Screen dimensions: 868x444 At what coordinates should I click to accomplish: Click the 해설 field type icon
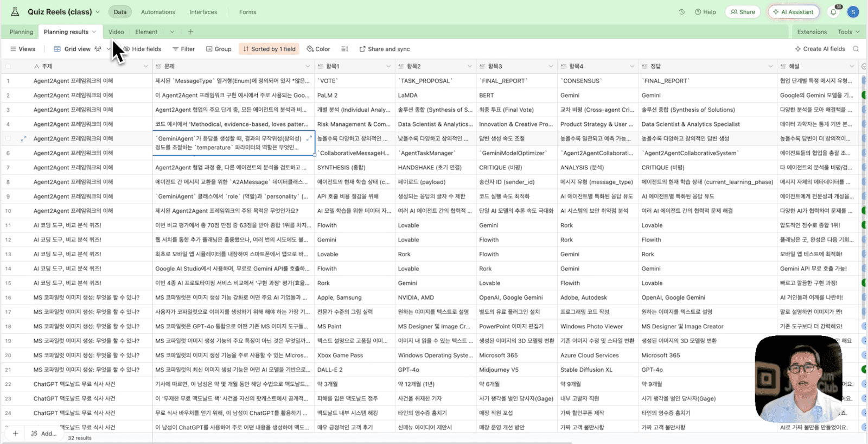[x=783, y=66]
